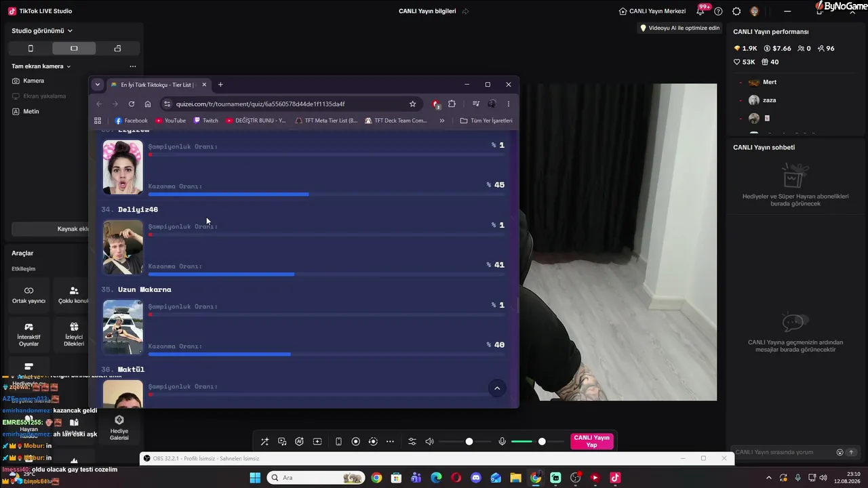Open the Facebook bookmark
This screenshot has width=868, height=488.
click(131, 121)
